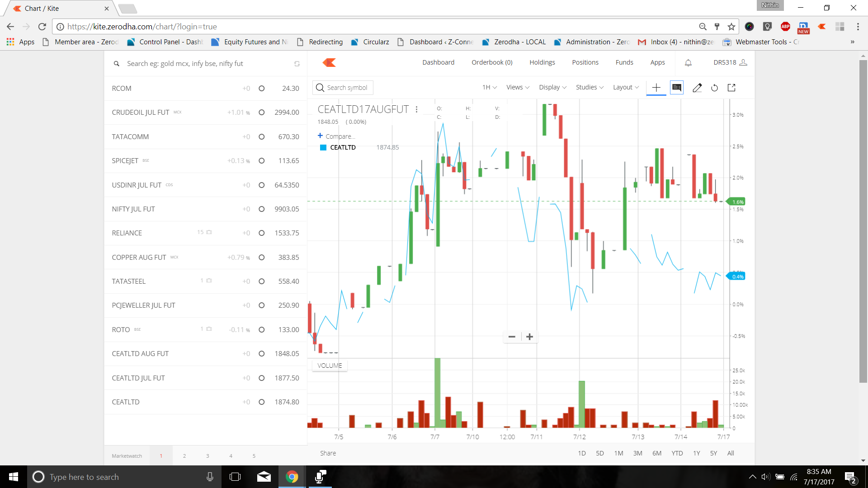The width and height of the screenshot is (868, 488).
Task: Toggle the info tooltip icon in chart toolbar
Action: pyautogui.click(x=677, y=88)
